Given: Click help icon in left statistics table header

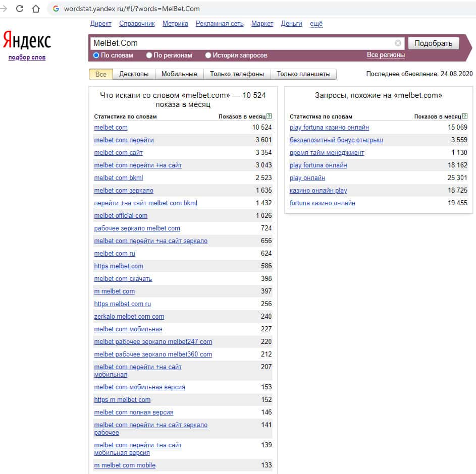Looking at the screenshot, I should 269,116.
